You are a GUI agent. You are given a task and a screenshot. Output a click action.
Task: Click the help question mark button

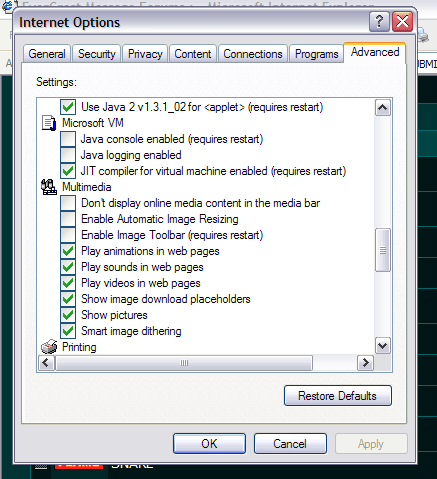(379, 22)
